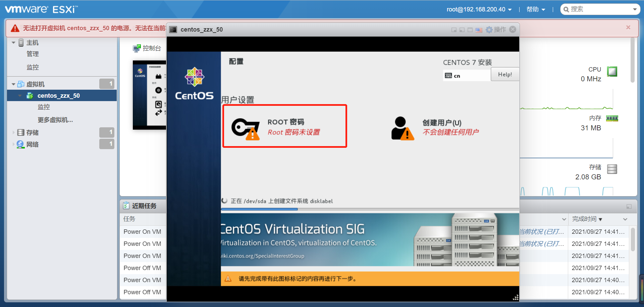
Task: Click the cn keyboard layout icon
Action: (x=448, y=76)
